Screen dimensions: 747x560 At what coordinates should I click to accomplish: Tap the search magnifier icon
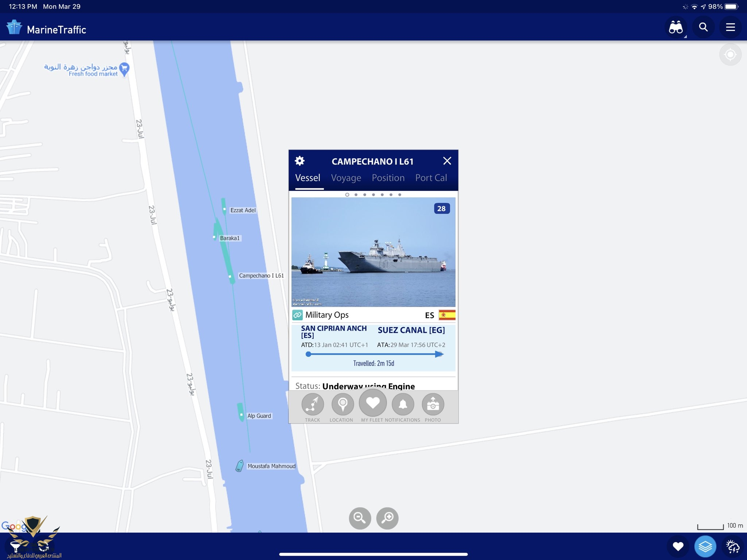[703, 27]
